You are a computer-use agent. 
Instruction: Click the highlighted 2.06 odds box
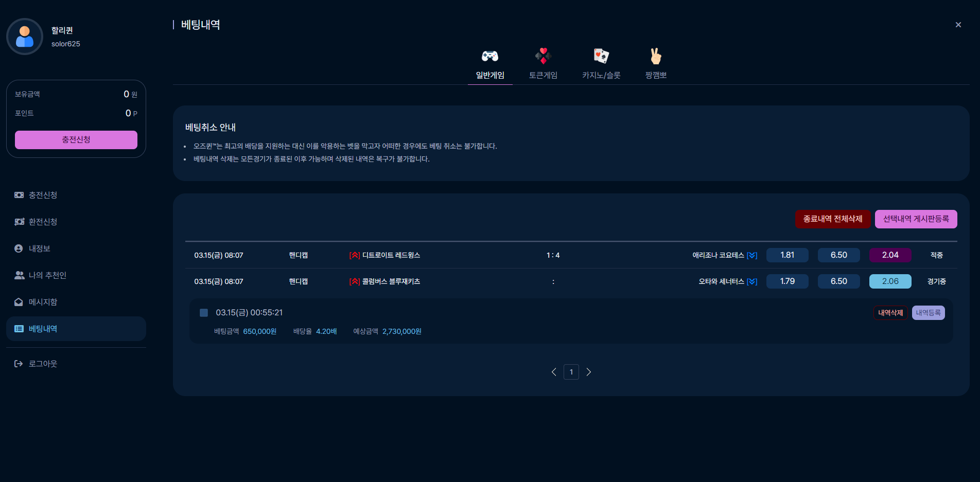[890, 281]
